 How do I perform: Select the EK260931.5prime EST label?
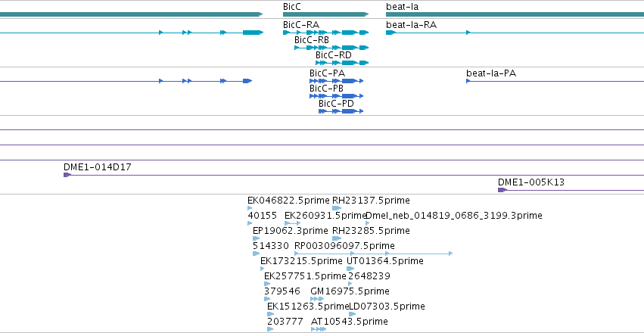tap(325, 216)
